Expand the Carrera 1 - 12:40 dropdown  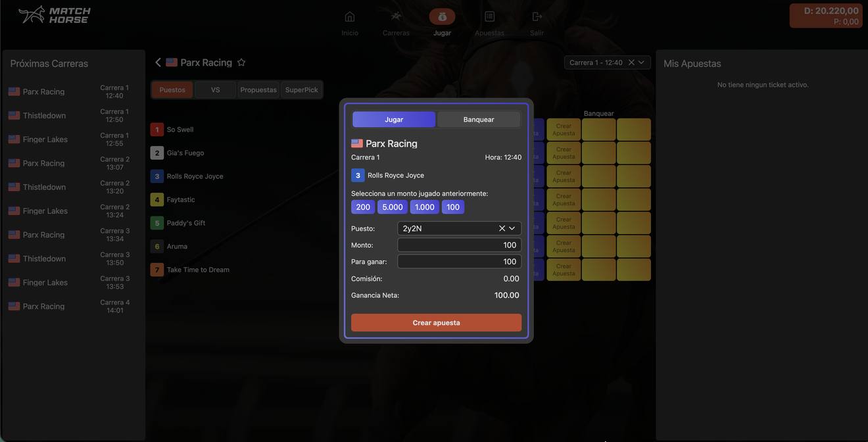[x=641, y=62]
